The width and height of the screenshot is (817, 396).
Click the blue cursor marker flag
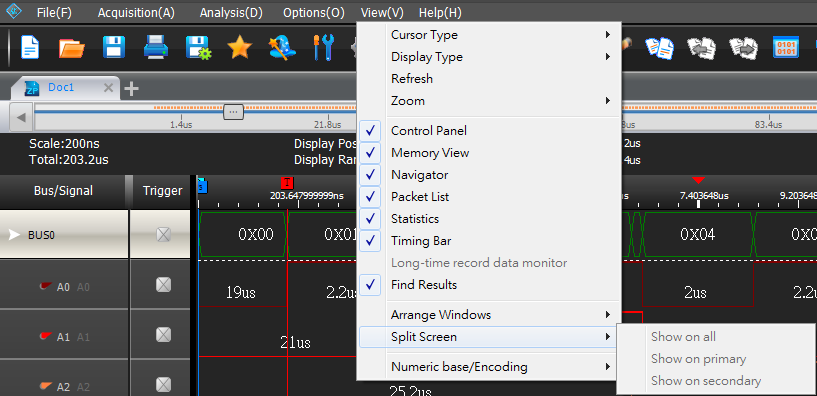[203, 186]
